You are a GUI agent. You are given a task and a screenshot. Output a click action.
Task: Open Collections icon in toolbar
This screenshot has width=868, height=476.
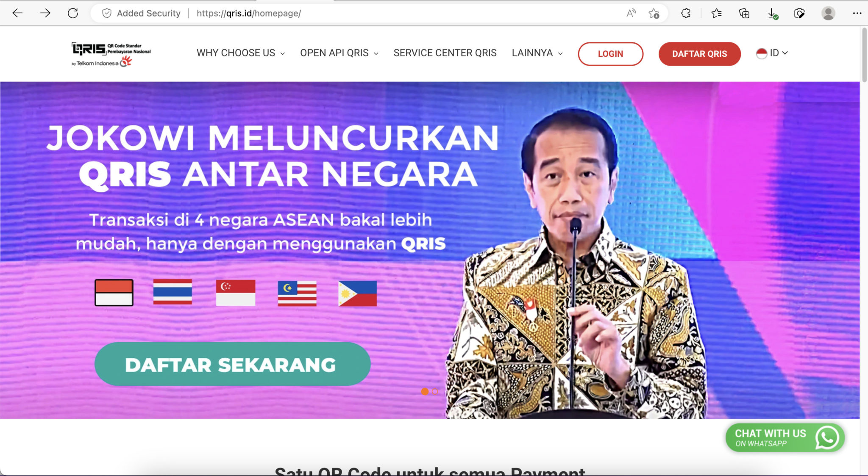[744, 13]
